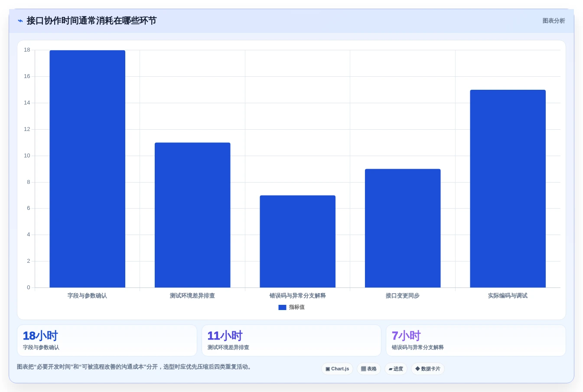Click the 接口变更同步 bar in the chart
Viewport: 583px width, 392px height.
[403, 228]
